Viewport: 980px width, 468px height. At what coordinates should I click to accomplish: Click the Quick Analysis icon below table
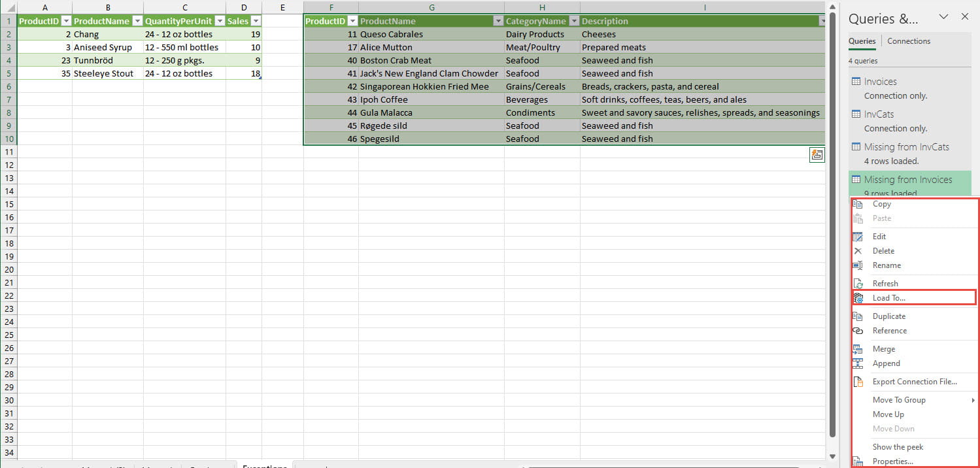tap(817, 154)
